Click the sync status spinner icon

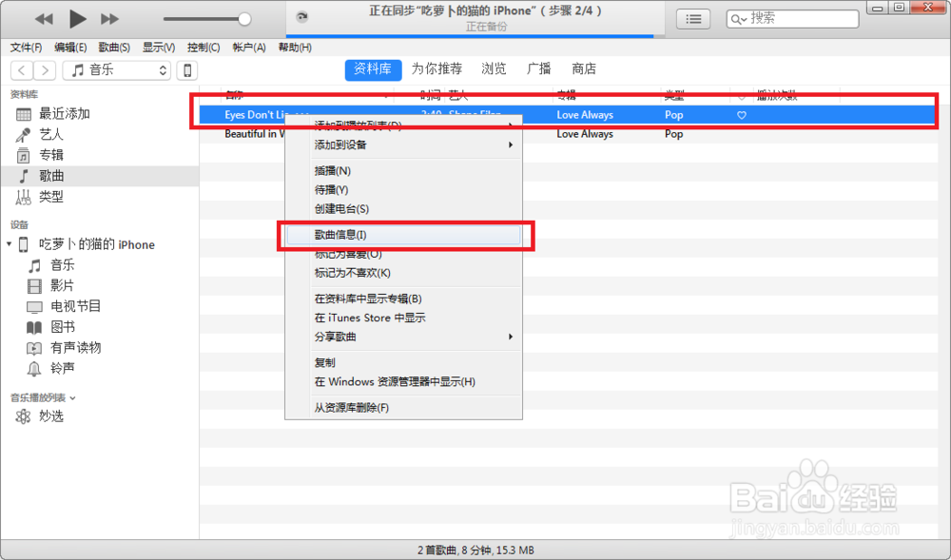[x=301, y=17]
